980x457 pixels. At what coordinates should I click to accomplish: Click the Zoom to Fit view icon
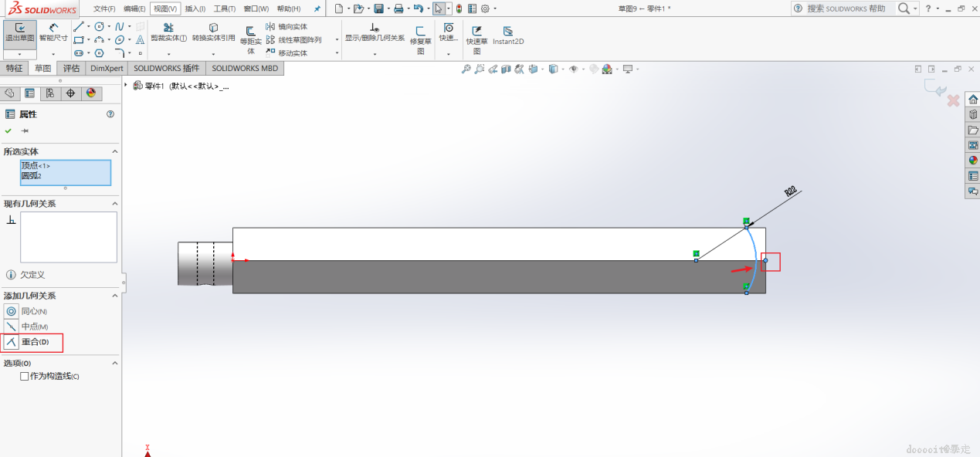pos(466,69)
